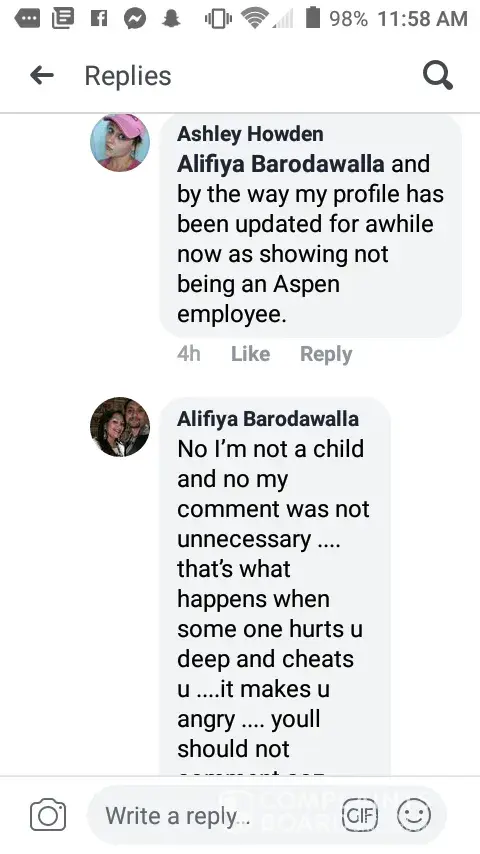
Task: Open the emoji smiley picker
Action: (414, 815)
